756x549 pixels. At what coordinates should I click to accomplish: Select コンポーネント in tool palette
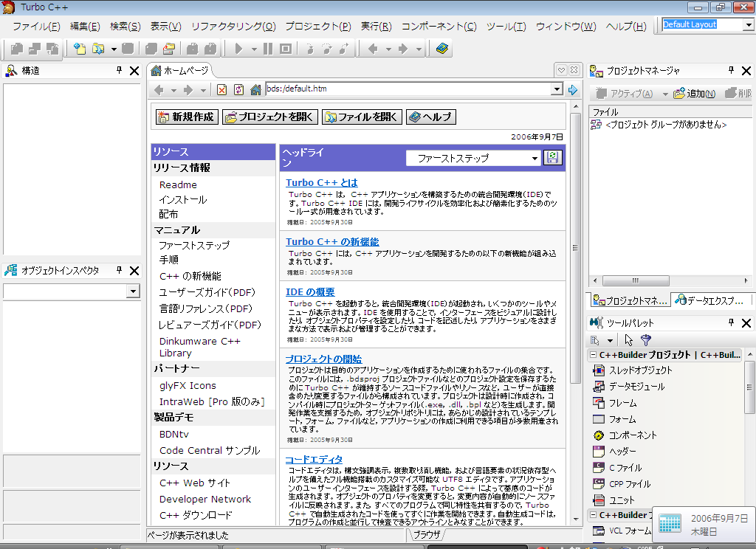pos(625,435)
